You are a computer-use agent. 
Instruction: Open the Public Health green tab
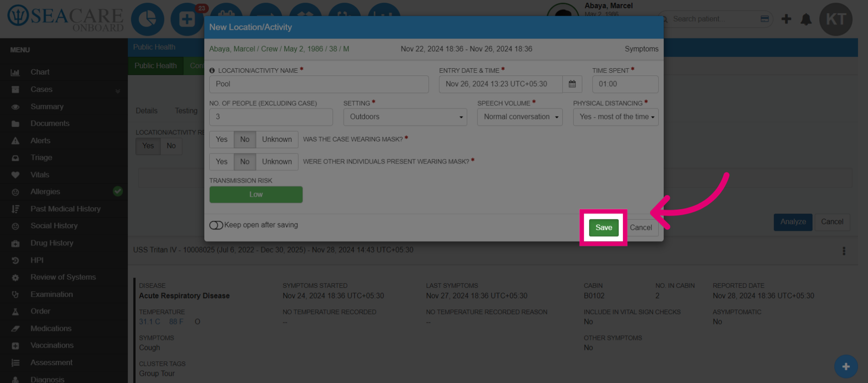tap(156, 66)
